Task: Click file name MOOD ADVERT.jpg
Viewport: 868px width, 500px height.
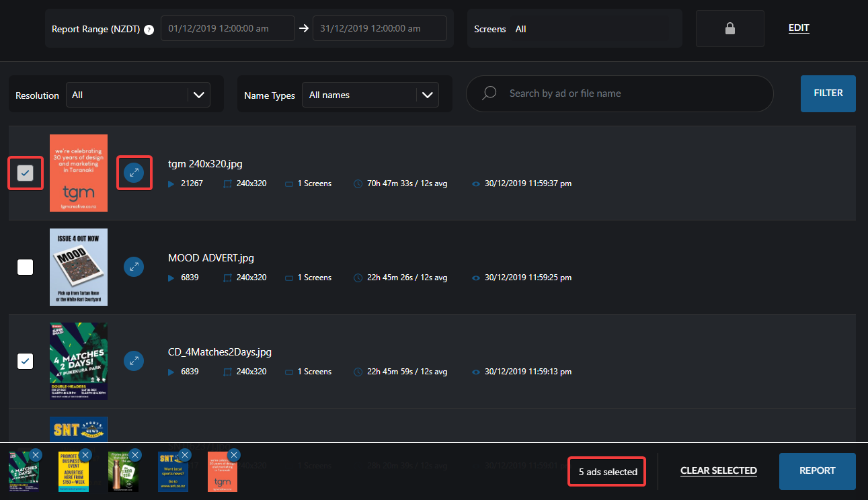Action: pos(211,258)
